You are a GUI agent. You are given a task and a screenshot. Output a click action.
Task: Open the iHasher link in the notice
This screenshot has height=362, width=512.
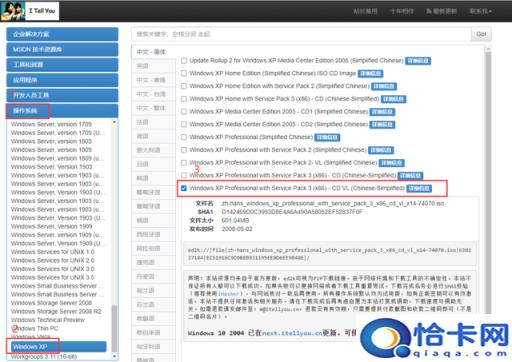point(229,294)
